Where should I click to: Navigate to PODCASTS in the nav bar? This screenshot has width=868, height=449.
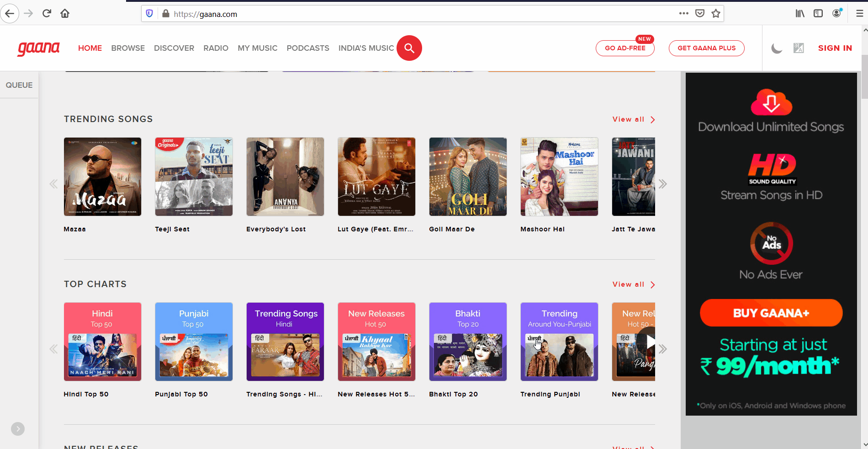coord(308,48)
